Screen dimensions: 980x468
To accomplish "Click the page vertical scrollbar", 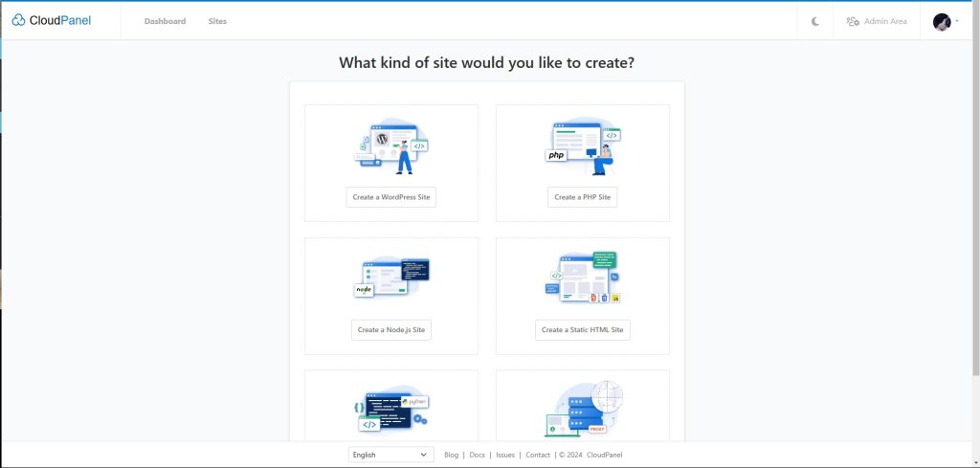I will click(x=975, y=189).
